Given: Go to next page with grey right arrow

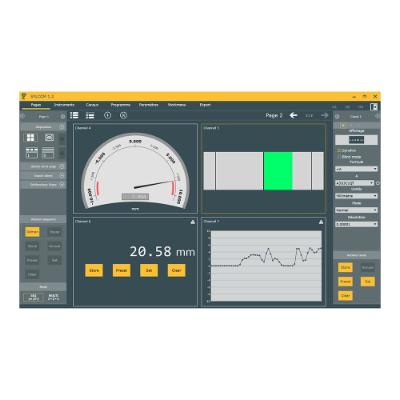Looking at the screenshot, I should click(x=324, y=115).
